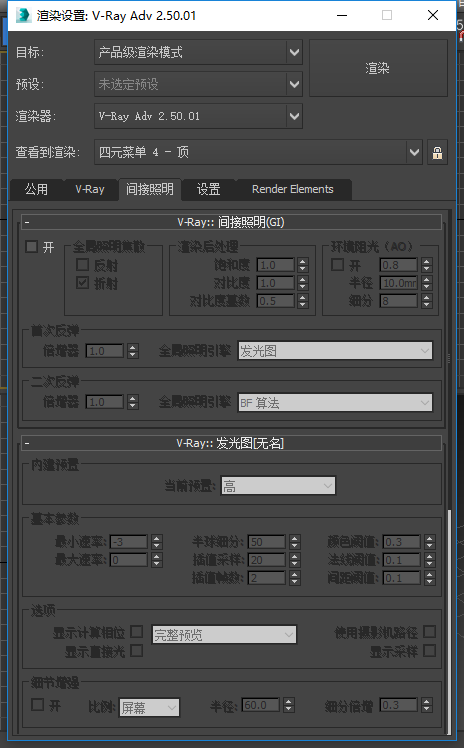
Task: Click the lock icon next to view dropdown
Action: coord(437,153)
